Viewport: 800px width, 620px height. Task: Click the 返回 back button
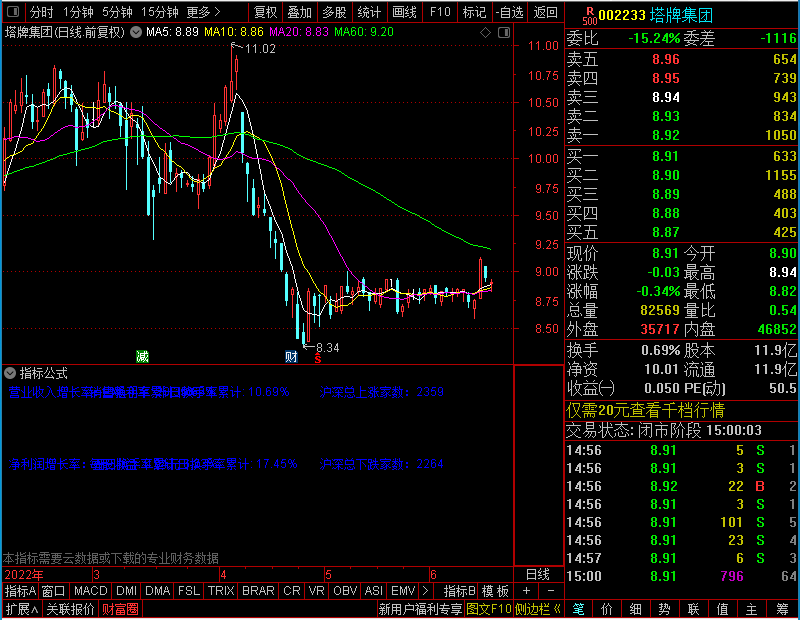[545, 12]
